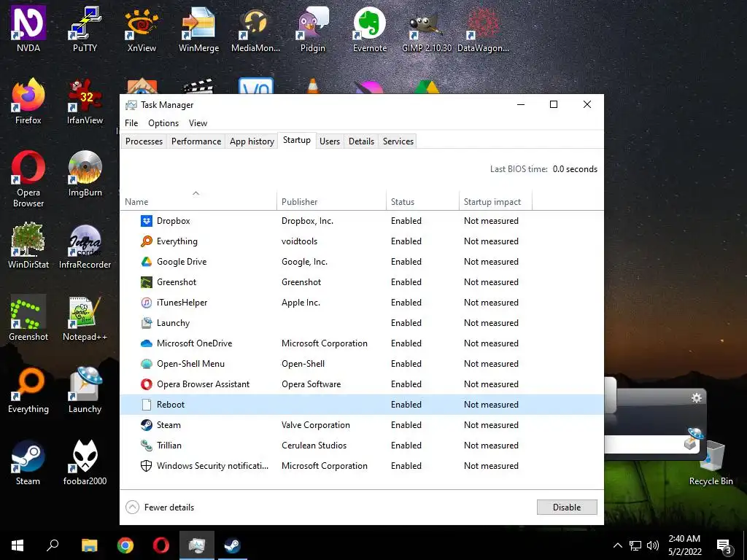747x560 pixels.
Task: Open the notification center icon
Action: pyautogui.click(x=724, y=546)
